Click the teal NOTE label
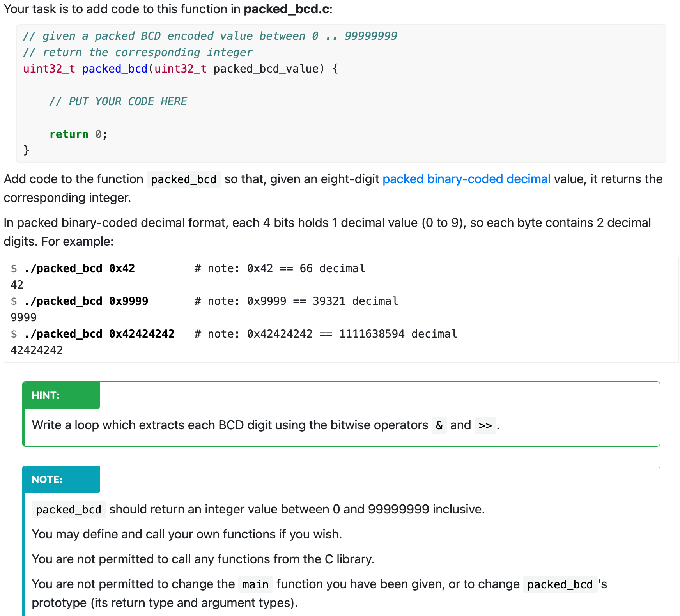Image resolution: width=680 pixels, height=616 pixels. click(46, 479)
